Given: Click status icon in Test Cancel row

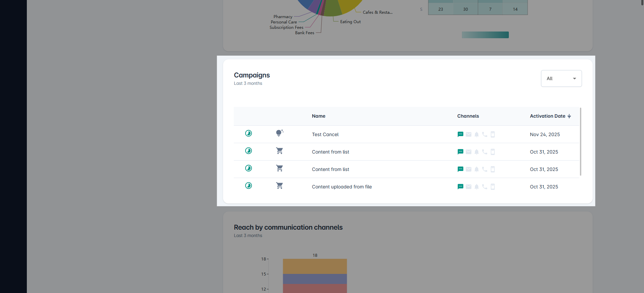Looking at the screenshot, I should click(x=249, y=133).
